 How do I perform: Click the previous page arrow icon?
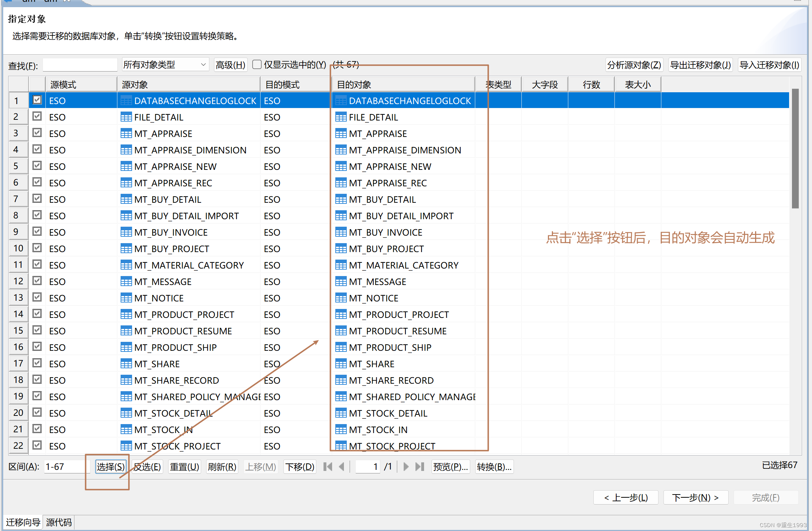[x=342, y=467]
